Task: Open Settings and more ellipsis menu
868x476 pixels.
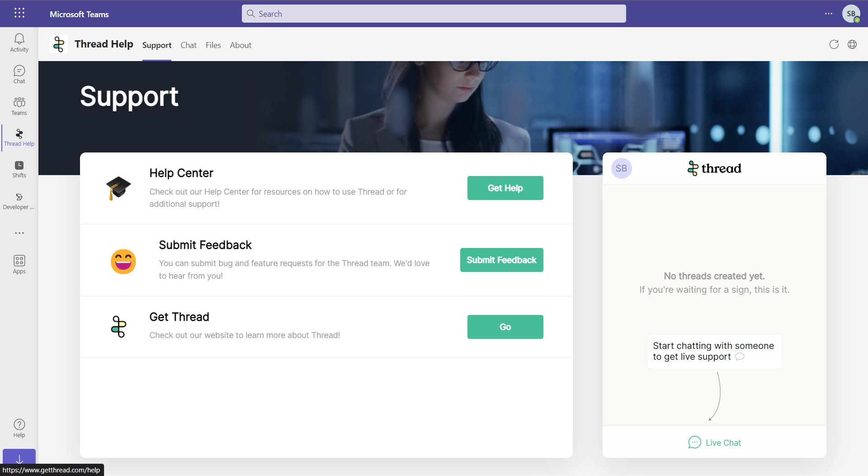Action: point(828,14)
